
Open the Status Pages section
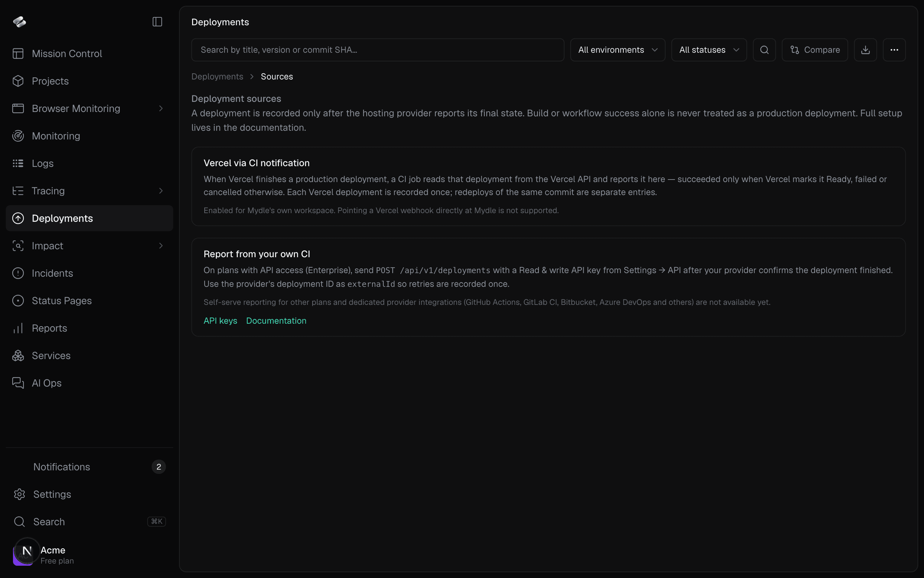point(90,301)
